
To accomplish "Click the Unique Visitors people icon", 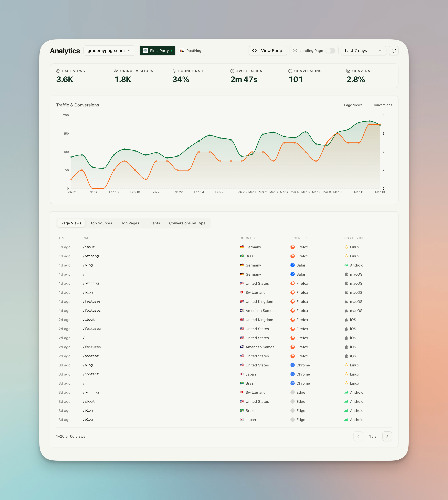I will click(x=116, y=71).
